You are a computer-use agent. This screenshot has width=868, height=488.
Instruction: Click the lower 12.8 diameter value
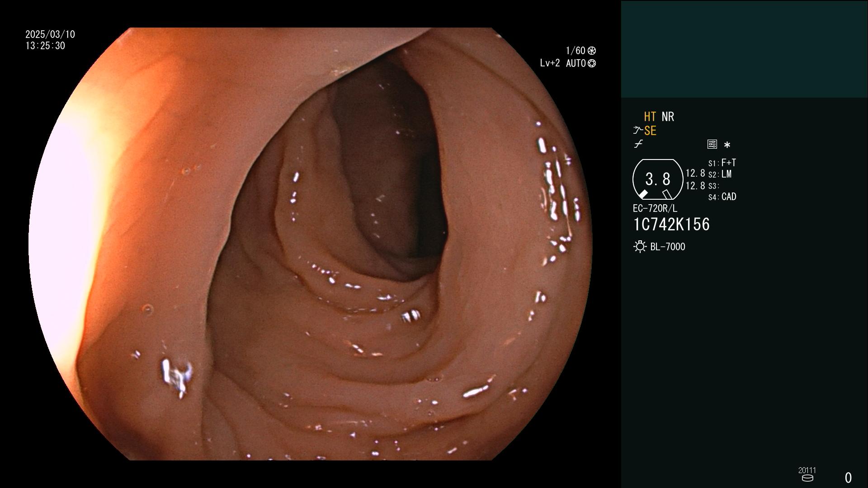[695, 186]
